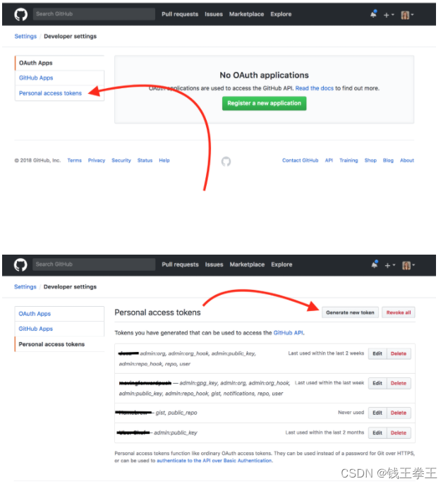Click Settings breadcrumb in the bottom screenshot
The height and width of the screenshot is (486, 448).
click(25, 286)
